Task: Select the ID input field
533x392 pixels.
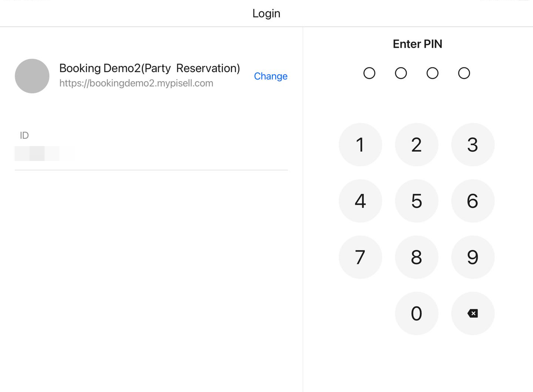Action: [x=151, y=153]
